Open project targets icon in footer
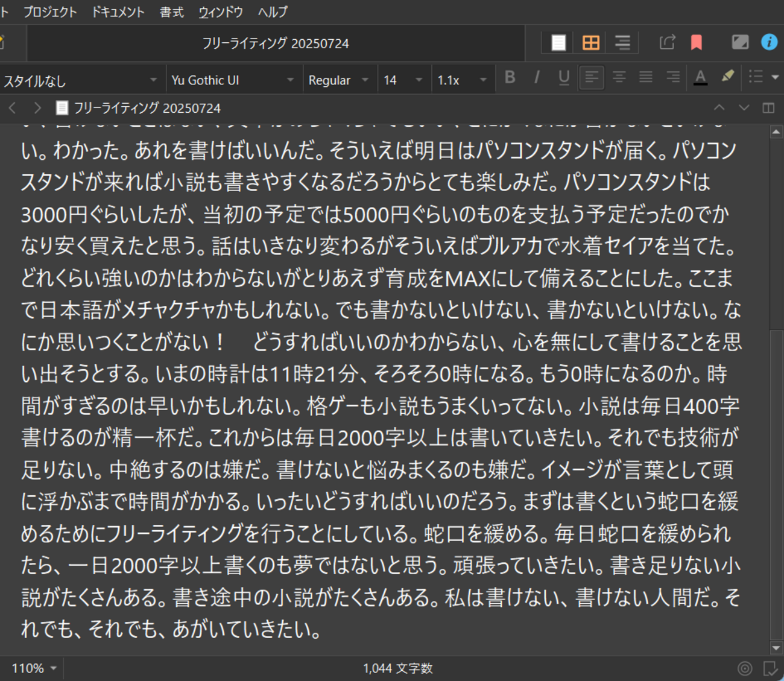784x681 pixels. (x=745, y=668)
